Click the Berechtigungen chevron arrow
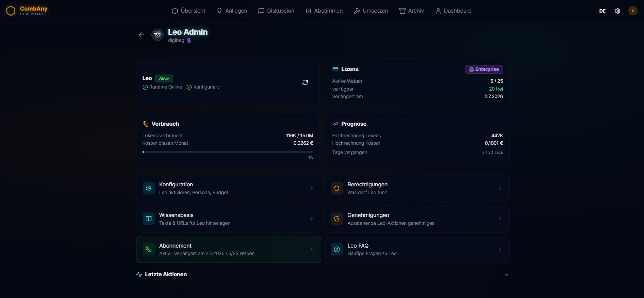The width and height of the screenshot is (644, 298). click(500, 188)
